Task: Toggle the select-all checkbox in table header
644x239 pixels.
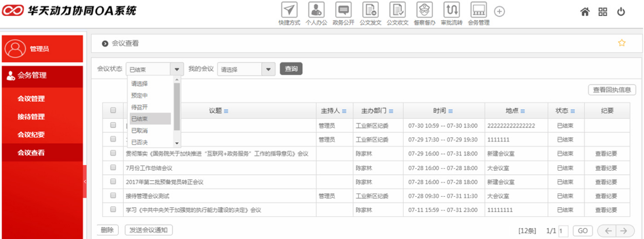Action: click(113, 111)
